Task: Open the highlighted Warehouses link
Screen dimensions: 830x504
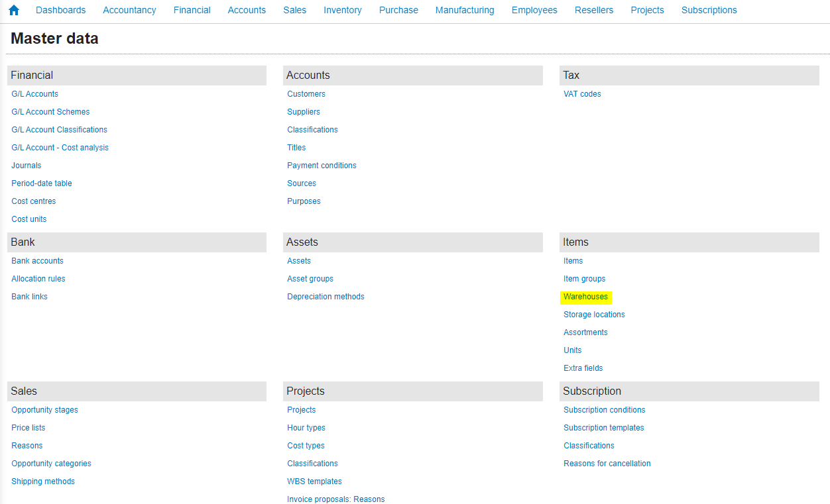Action: point(585,297)
